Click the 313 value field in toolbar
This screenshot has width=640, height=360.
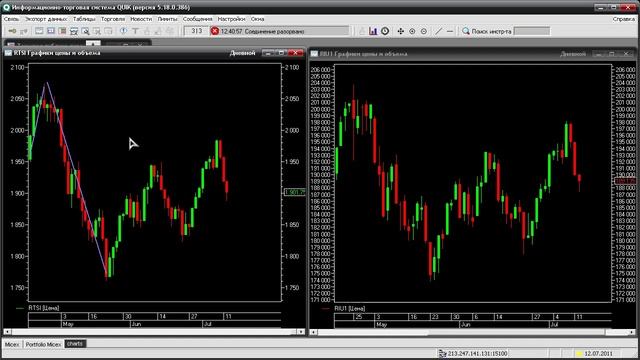[196, 31]
